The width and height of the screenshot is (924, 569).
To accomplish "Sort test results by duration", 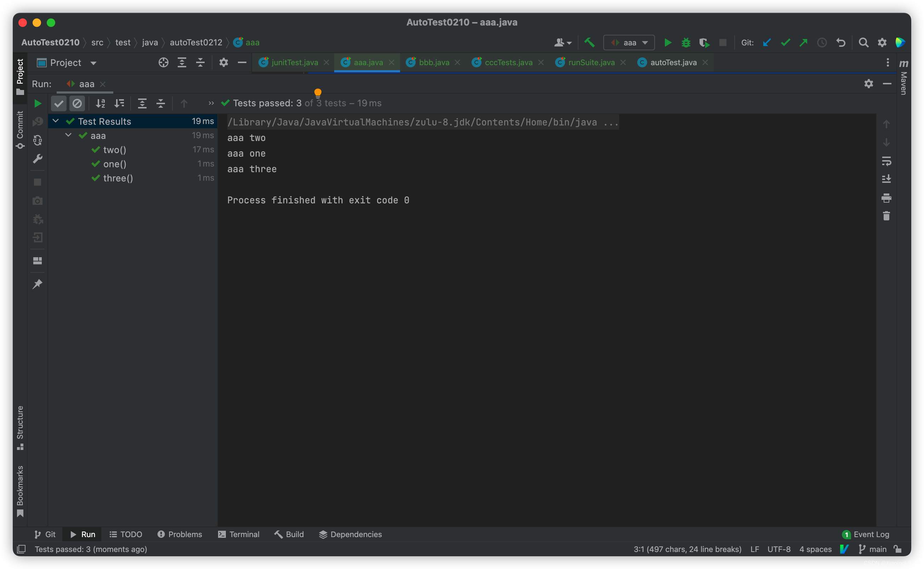I will tap(119, 103).
